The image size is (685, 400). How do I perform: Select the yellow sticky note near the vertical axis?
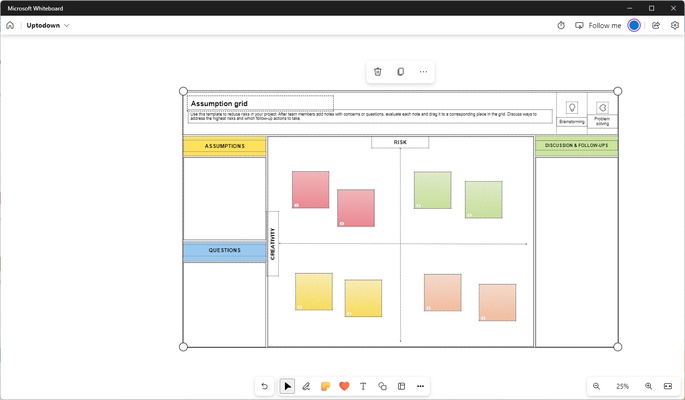tap(363, 298)
